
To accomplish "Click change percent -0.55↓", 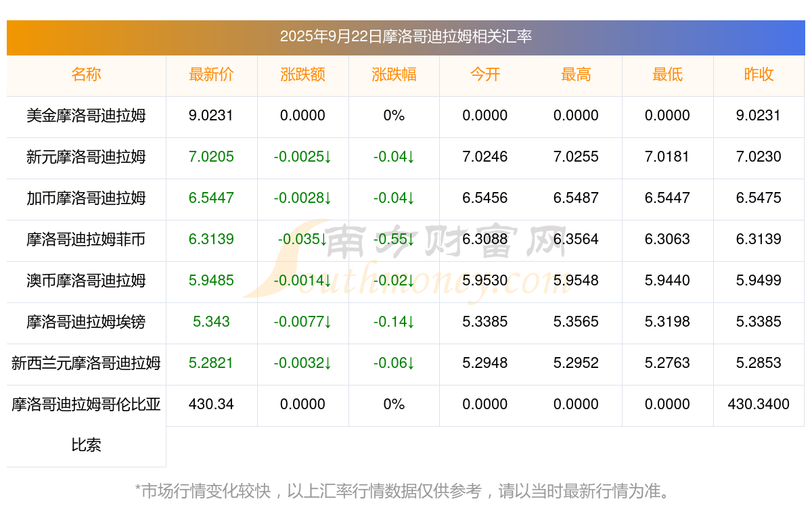I will click(x=394, y=239).
